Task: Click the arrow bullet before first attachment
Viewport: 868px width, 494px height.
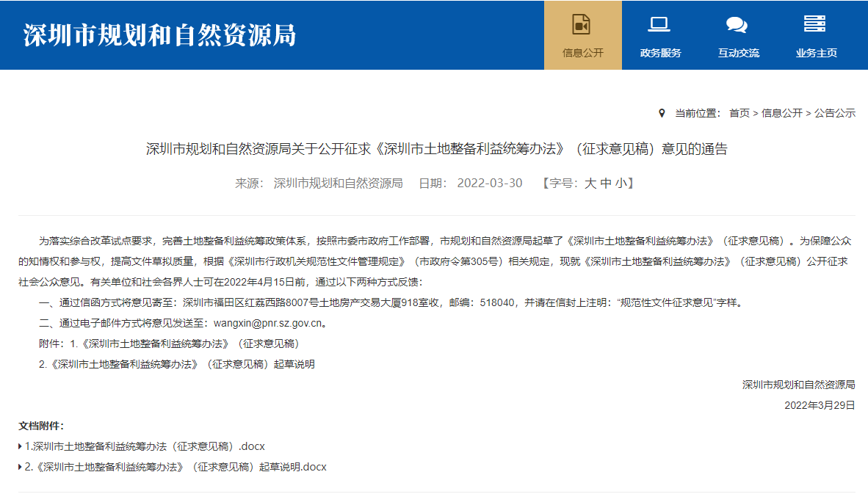Action: [x=21, y=446]
